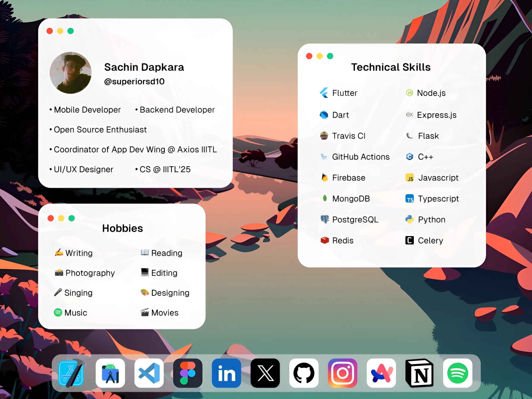Image resolution: width=532 pixels, height=399 pixels.
Task: Click the X (Twitter) dock icon
Action: pyautogui.click(x=265, y=373)
